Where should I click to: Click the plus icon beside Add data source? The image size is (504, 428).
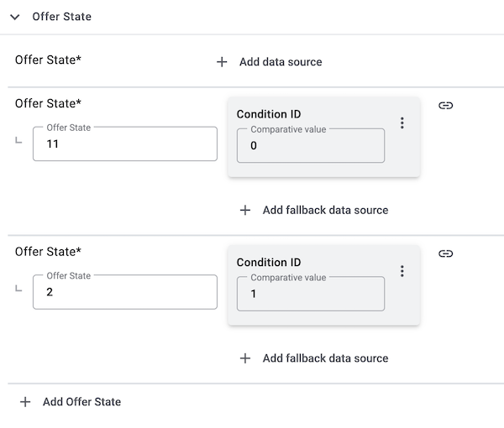[x=222, y=62]
